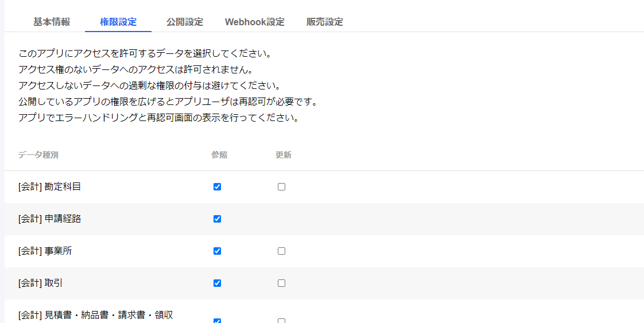Uncheck 参照 for [会計] 取引

pyautogui.click(x=218, y=283)
